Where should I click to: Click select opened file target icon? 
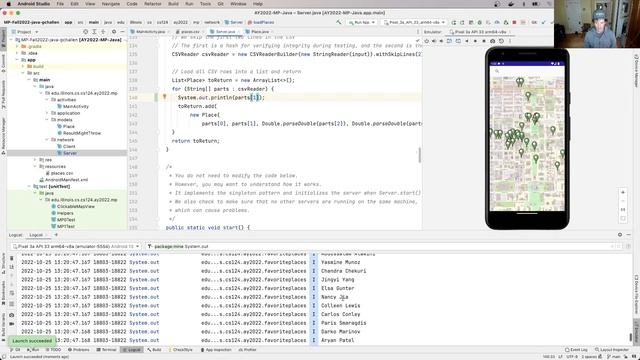85,32
